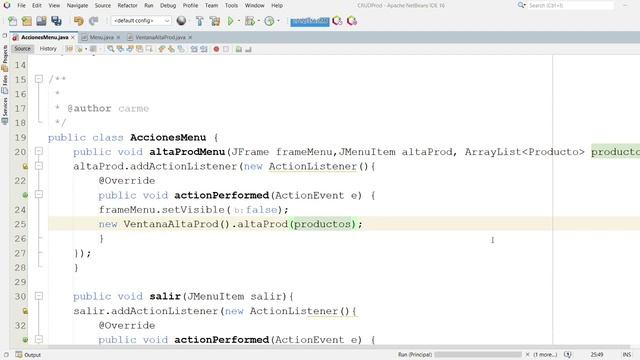This screenshot has height=360, width=640.
Task: Click the first garbage collection icon
Action: (x=337, y=21)
